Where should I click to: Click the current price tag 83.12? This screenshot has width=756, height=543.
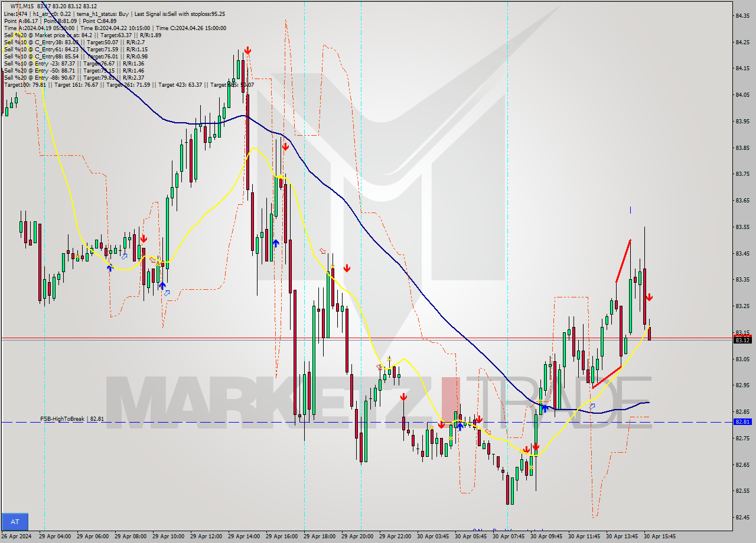(742, 340)
